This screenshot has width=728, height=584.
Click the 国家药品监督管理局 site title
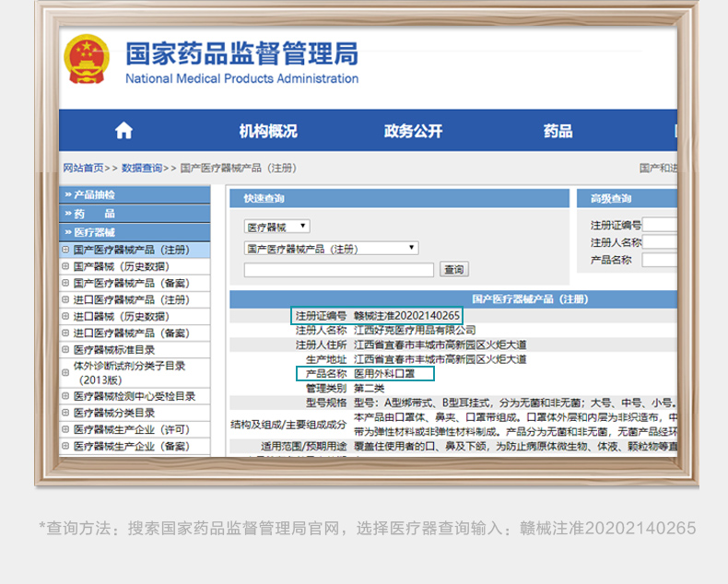click(241, 53)
